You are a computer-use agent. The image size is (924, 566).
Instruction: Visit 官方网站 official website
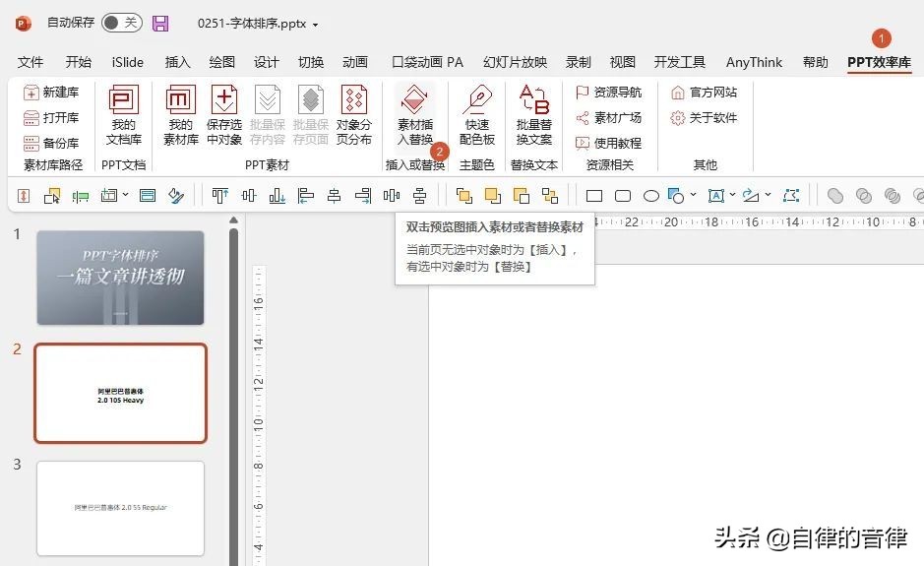705,92
